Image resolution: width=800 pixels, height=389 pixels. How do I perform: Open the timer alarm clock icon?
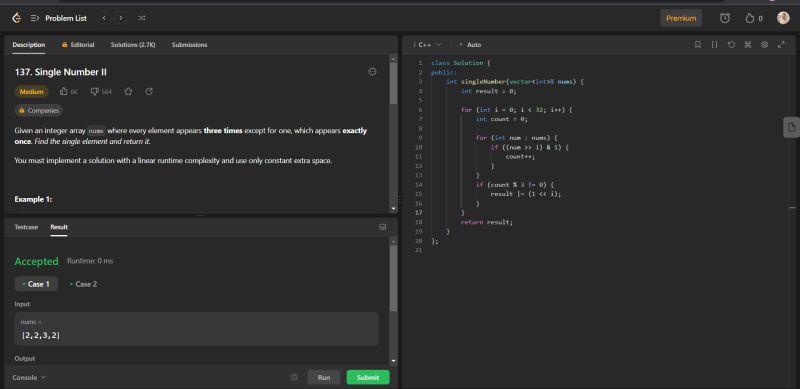click(x=724, y=18)
